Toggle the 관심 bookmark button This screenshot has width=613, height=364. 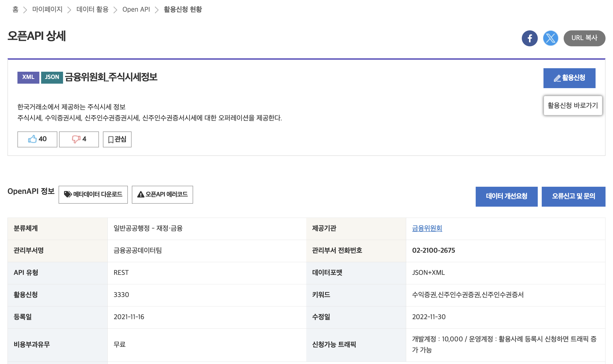[x=117, y=139]
